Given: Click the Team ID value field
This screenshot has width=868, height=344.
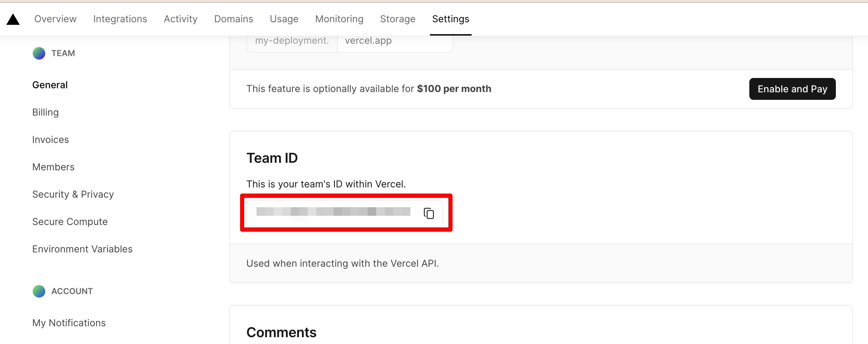Looking at the screenshot, I should (333, 212).
